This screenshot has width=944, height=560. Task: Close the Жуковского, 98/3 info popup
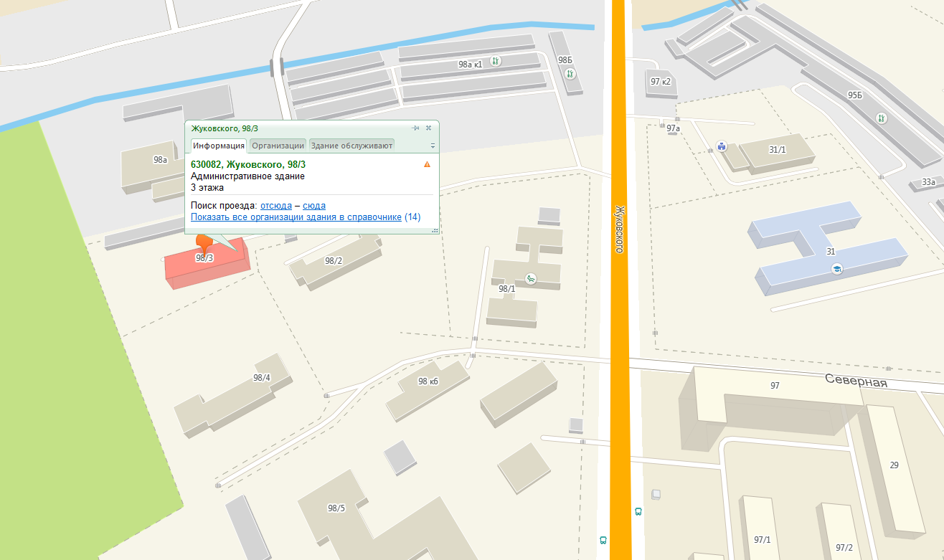click(429, 128)
